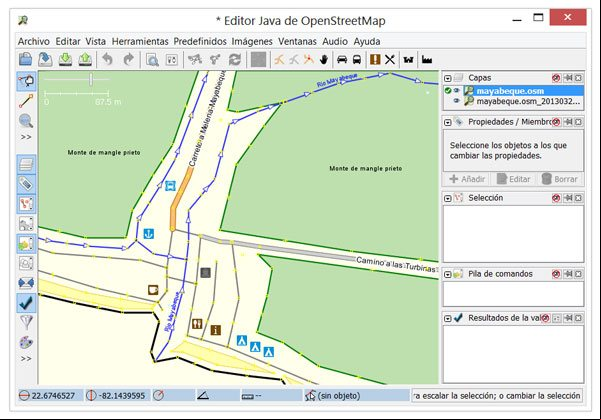Screen dimensions: 601x420
Task: Click the green download data arrow icon
Action: pyautogui.click(x=65, y=60)
